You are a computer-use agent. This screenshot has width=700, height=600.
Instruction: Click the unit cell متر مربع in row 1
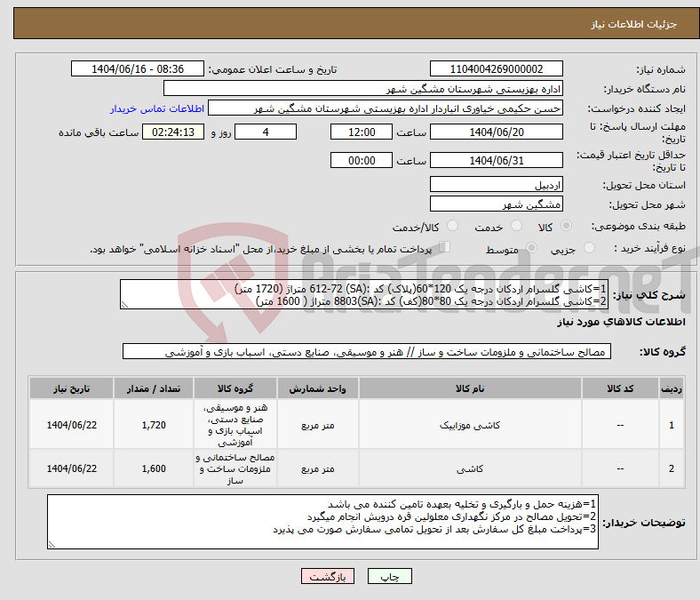pyautogui.click(x=317, y=425)
